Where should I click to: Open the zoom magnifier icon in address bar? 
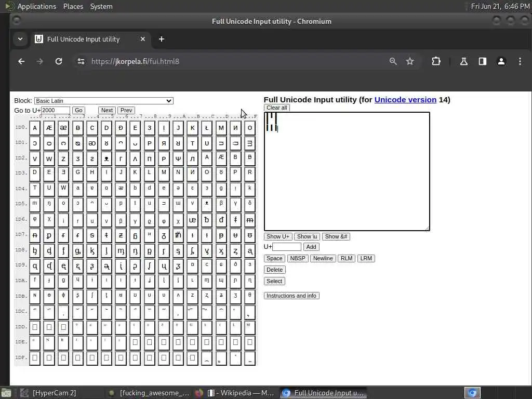pyautogui.click(x=393, y=61)
